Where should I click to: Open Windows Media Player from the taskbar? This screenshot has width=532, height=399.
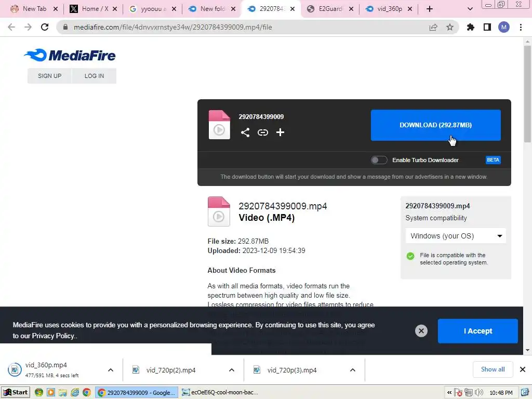(51, 393)
